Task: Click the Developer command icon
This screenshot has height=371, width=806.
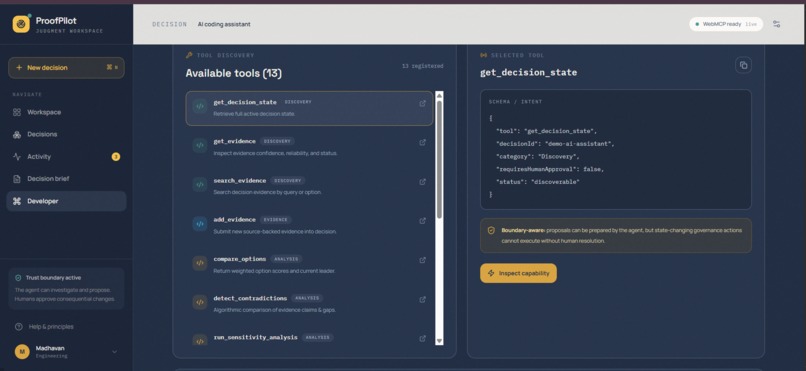Action: (17, 201)
